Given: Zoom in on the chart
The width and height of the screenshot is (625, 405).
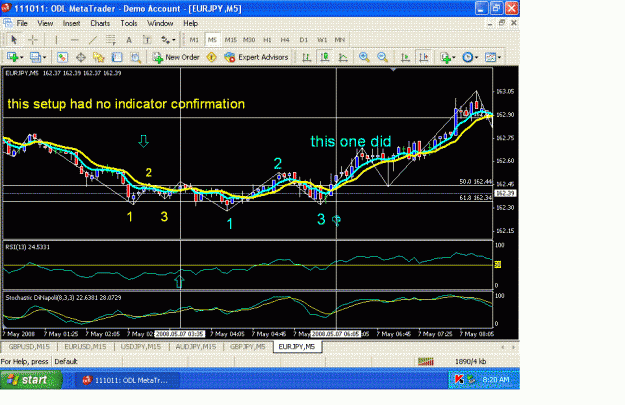Looking at the screenshot, I should click(364, 57).
